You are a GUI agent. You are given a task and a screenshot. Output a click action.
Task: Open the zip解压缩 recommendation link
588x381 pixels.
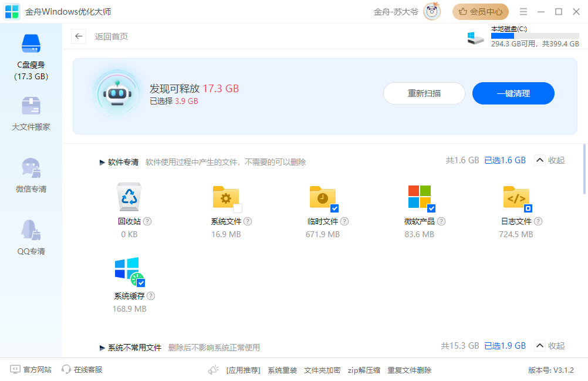(x=364, y=370)
